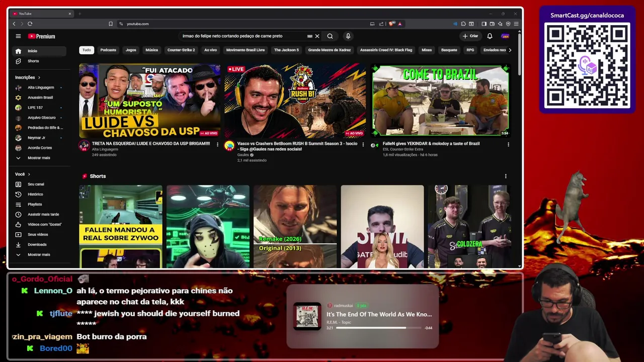644x362 pixels.
Task: Open the notifications bell
Action: pos(490,36)
